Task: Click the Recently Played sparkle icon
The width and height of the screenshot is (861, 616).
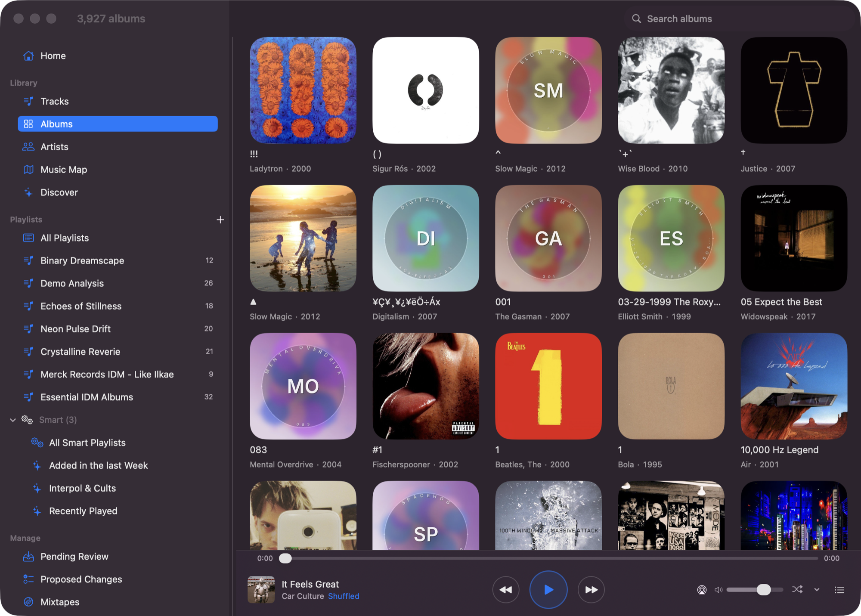Action: 37,511
